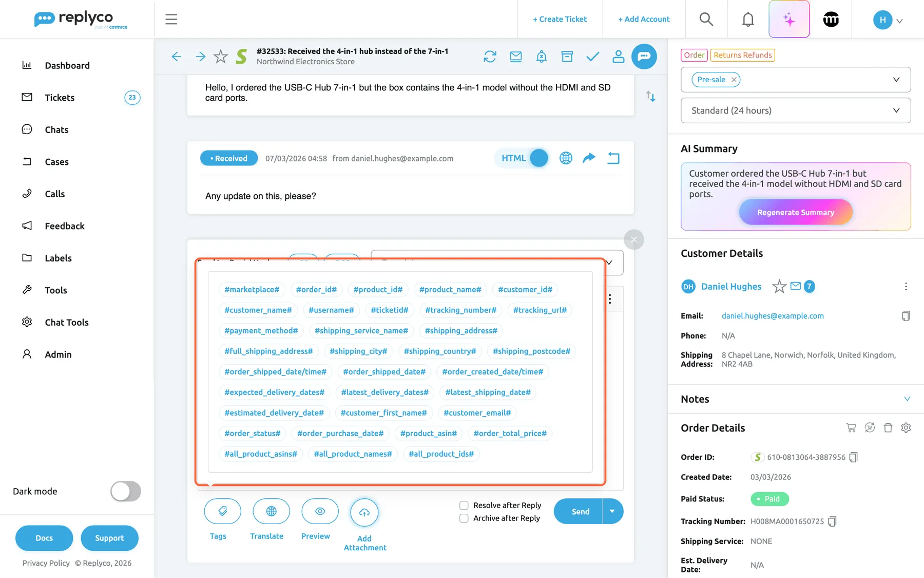This screenshot has width=924, height=578.
Task: Expand the Notes section chevron
Action: point(907,399)
